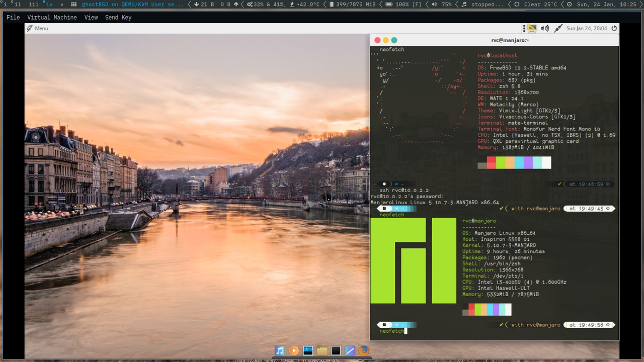This screenshot has height=362, width=644.
Task: Click the Memory: 5332MiB / 7875MiB line
Action: 501,294
